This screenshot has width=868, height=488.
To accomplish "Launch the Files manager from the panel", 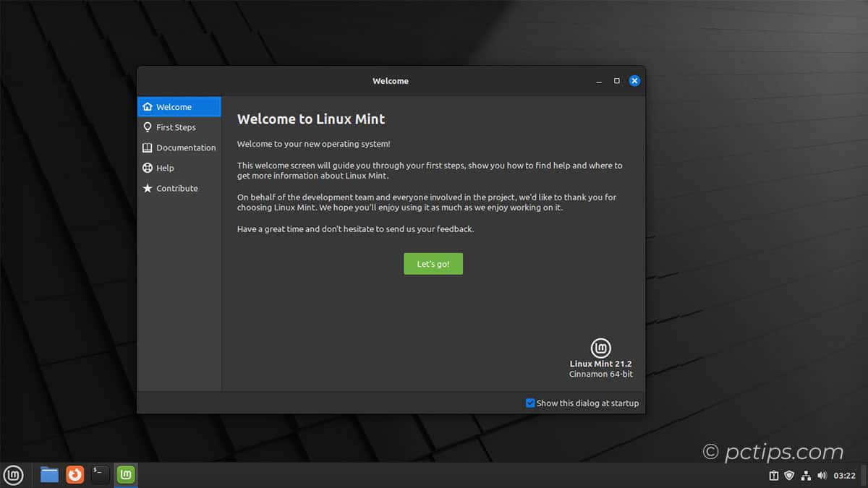I will (x=49, y=475).
